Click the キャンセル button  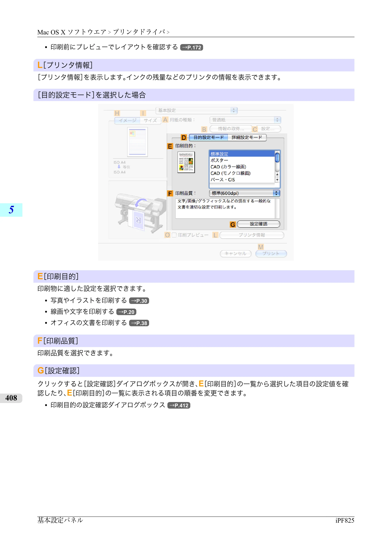(236, 254)
